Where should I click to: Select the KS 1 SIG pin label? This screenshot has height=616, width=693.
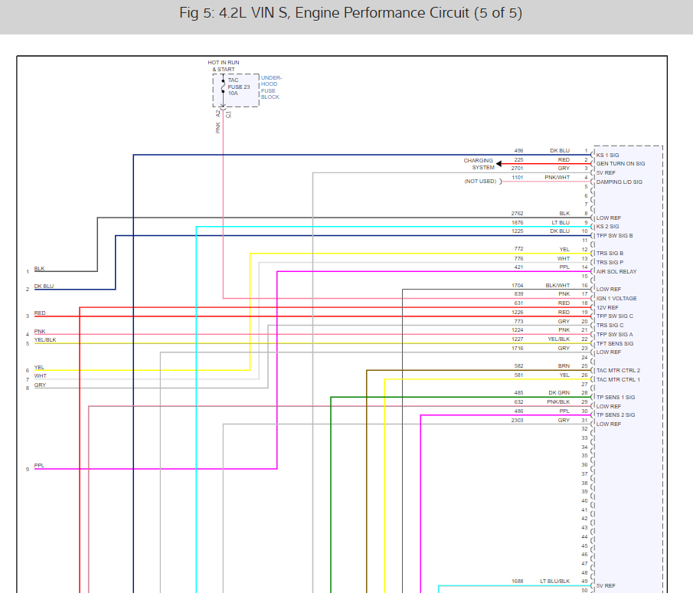coord(607,156)
